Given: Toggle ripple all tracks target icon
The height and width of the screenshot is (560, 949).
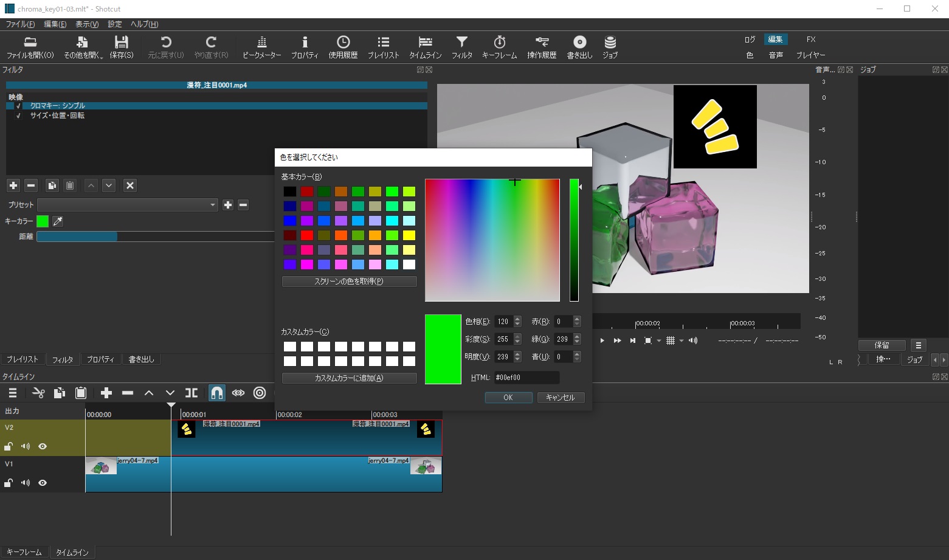Looking at the screenshot, I should [x=260, y=393].
